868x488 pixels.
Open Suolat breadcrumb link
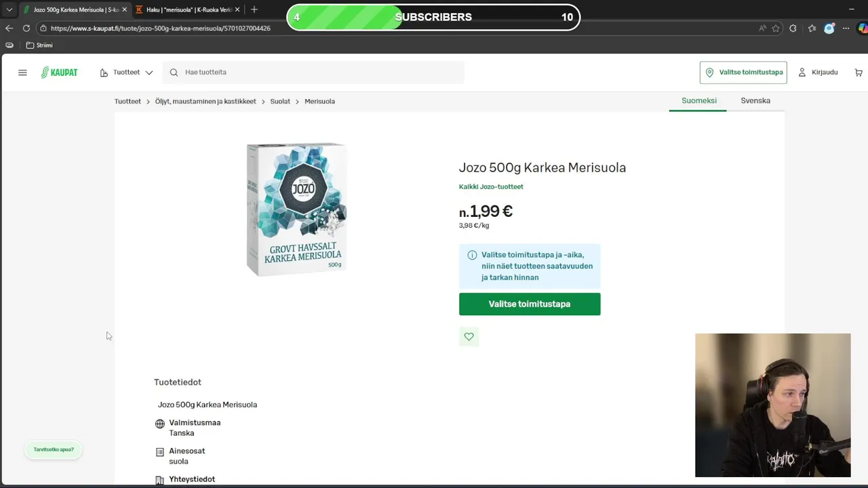pos(280,102)
